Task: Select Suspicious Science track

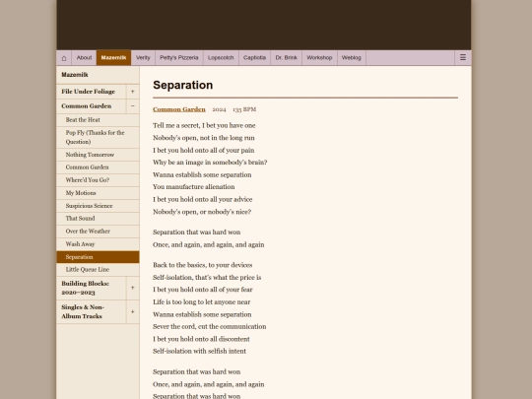Action: [98, 206]
